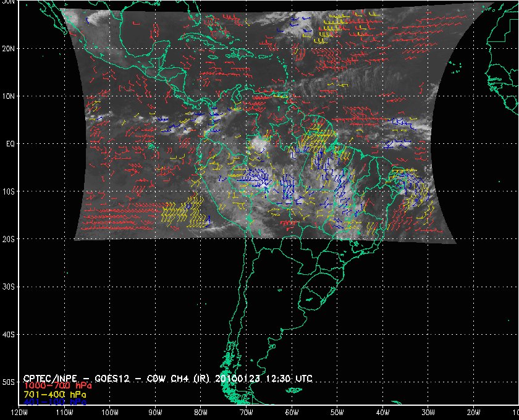Click the 30W longitude label
Image resolution: width=519 pixels, height=420 pixels.
tap(428, 412)
